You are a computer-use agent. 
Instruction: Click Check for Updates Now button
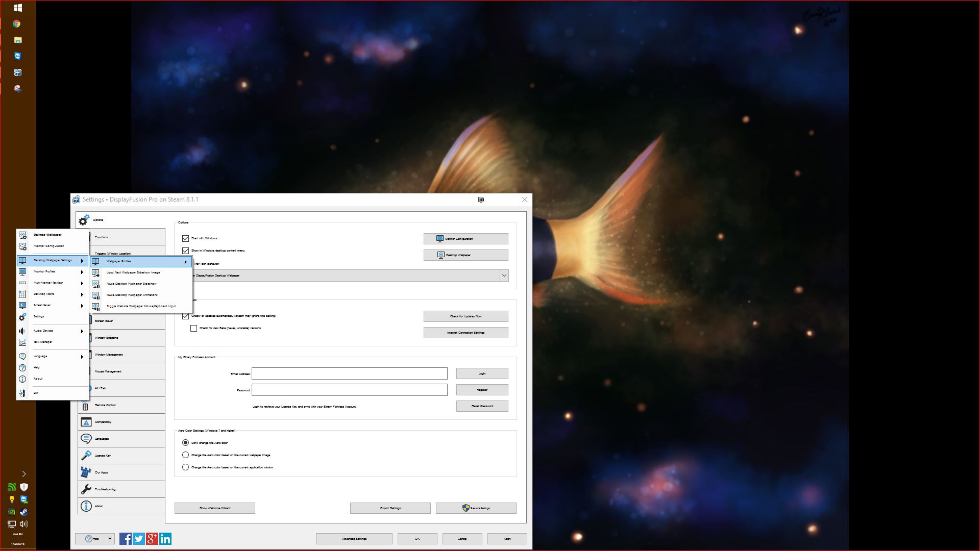465,316
